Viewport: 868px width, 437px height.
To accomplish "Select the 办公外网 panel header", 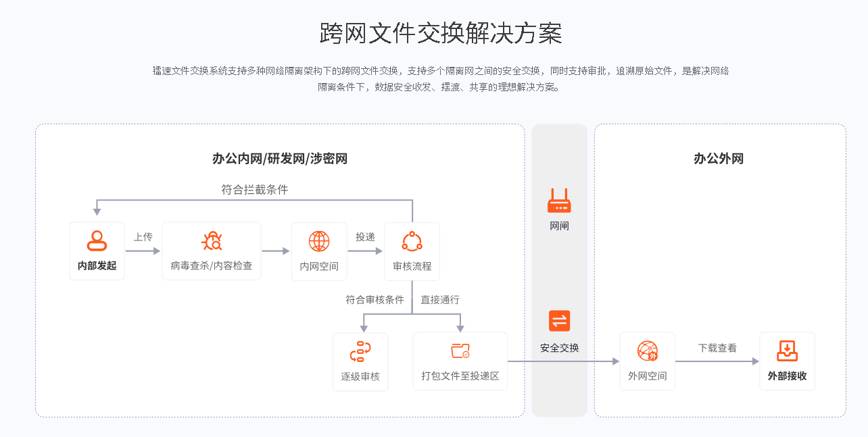I will pos(719,158).
